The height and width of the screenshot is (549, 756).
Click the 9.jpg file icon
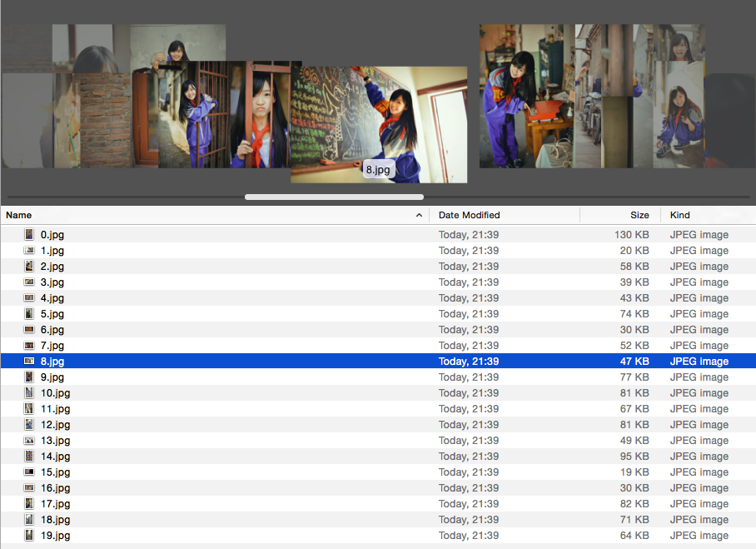pyautogui.click(x=29, y=377)
